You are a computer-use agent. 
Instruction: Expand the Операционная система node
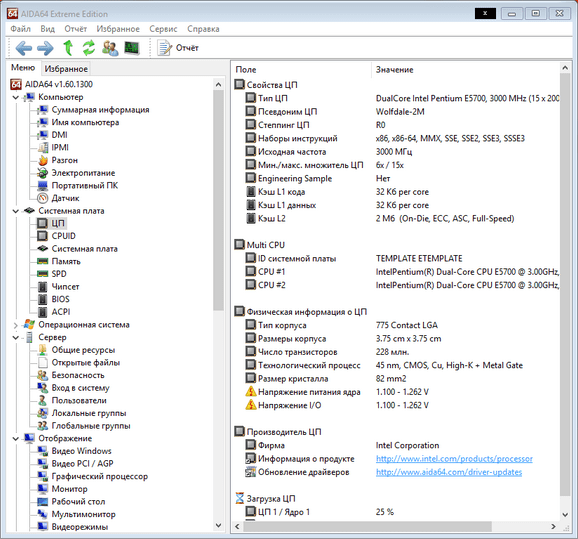pos(15,325)
